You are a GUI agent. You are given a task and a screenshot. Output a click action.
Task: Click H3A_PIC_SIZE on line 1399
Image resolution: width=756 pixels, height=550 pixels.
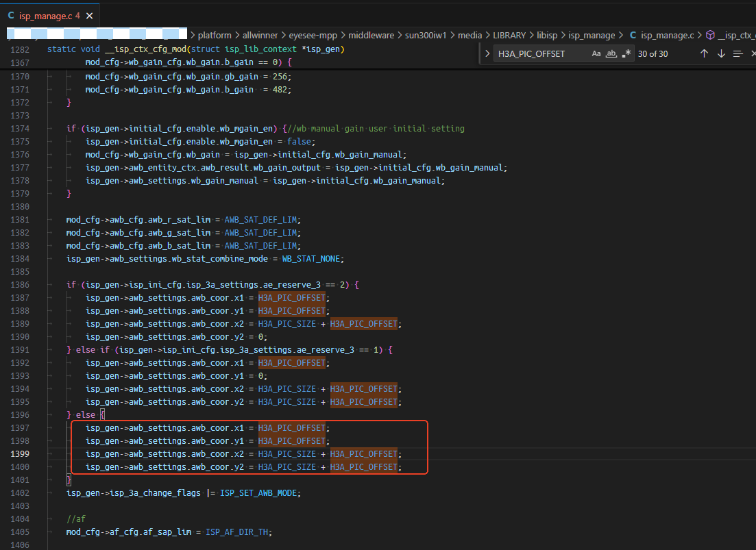287,453
